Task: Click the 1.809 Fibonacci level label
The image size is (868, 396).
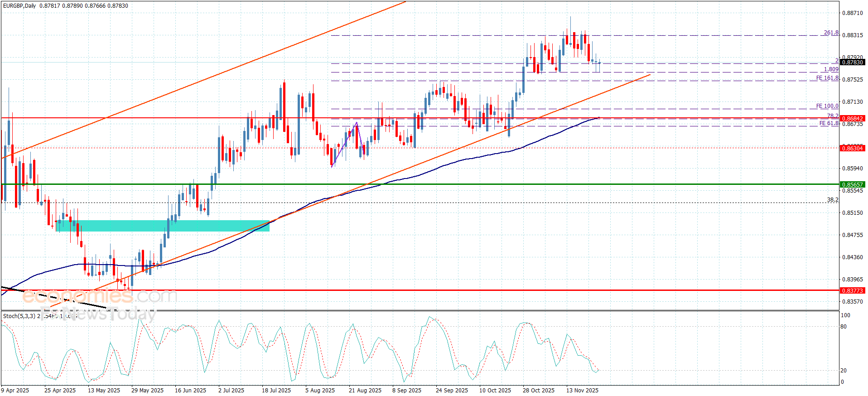Action: 831,69
